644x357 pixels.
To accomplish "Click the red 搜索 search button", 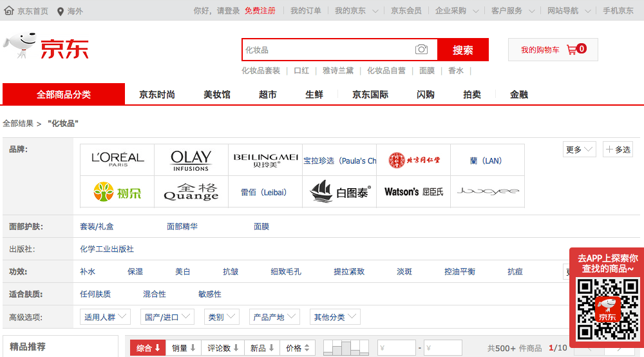I will pos(463,50).
